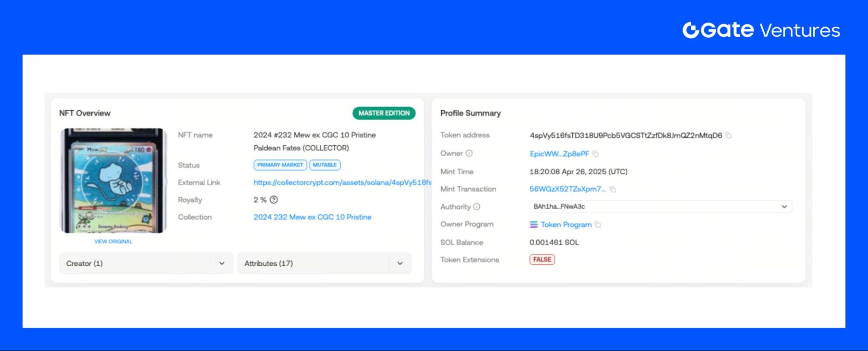The height and width of the screenshot is (351, 868).
Task: Click the info icon beside Owner
Action: (469, 153)
